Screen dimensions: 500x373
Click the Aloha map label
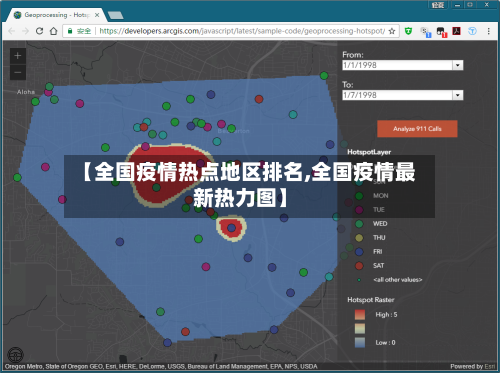(26, 92)
